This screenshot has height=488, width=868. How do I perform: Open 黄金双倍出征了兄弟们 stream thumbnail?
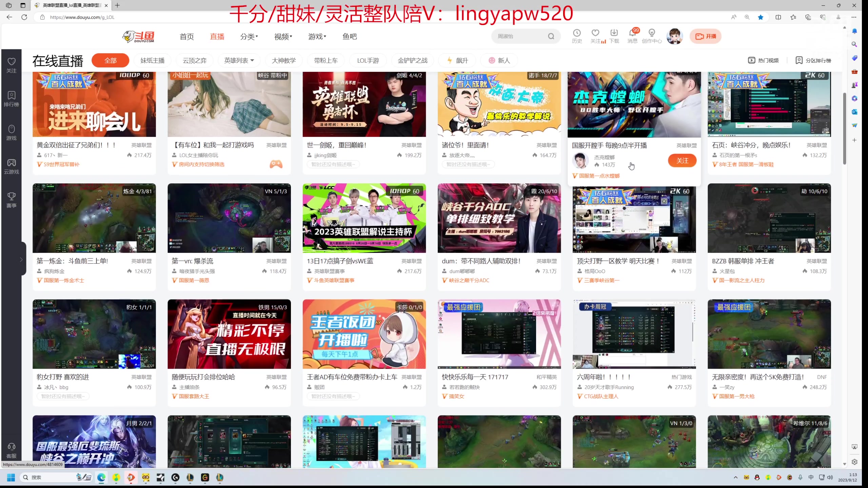click(x=94, y=104)
